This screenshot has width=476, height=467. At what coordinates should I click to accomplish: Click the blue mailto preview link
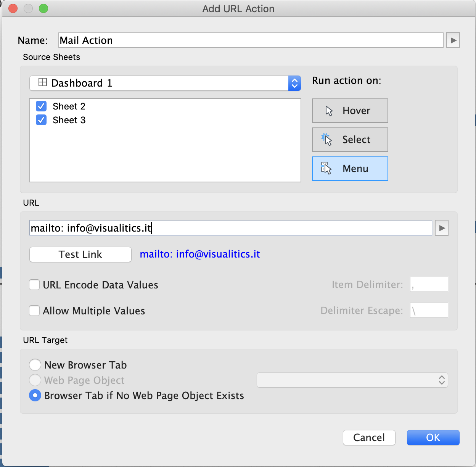point(200,254)
